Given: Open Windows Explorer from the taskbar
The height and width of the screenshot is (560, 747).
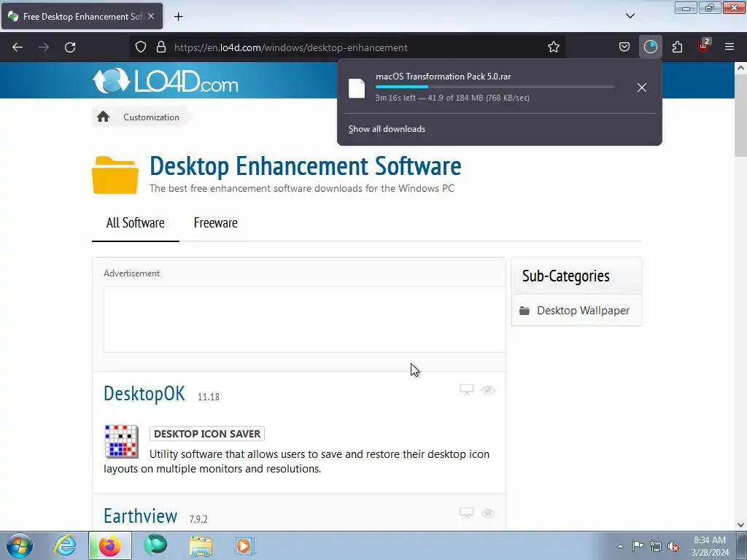Looking at the screenshot, I should 201,547.
